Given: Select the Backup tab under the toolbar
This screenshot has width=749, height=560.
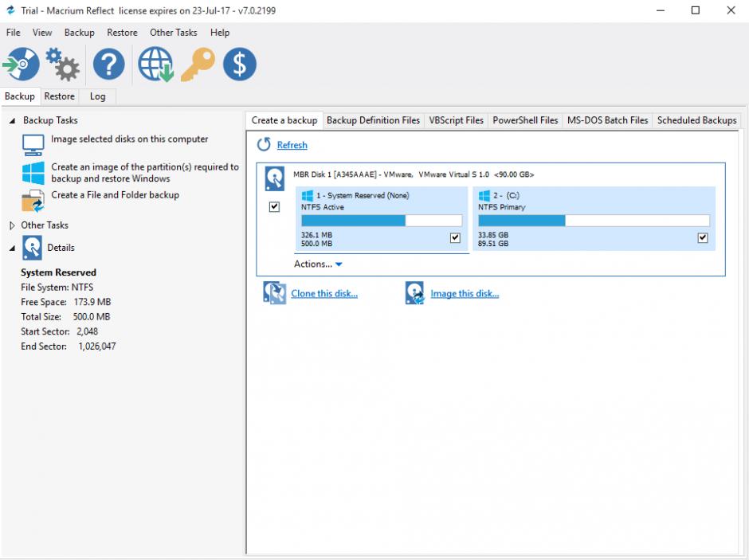Looking at the screenshot, I should click(20, 96).
